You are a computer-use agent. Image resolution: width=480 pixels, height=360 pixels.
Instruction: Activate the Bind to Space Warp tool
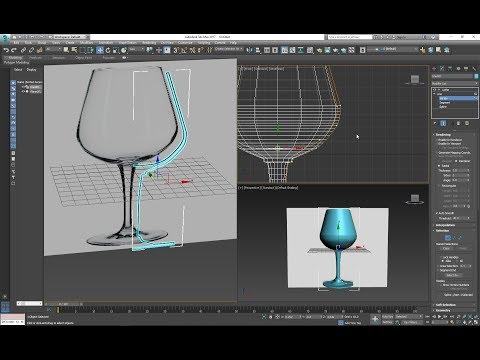[x=40, y=50]
